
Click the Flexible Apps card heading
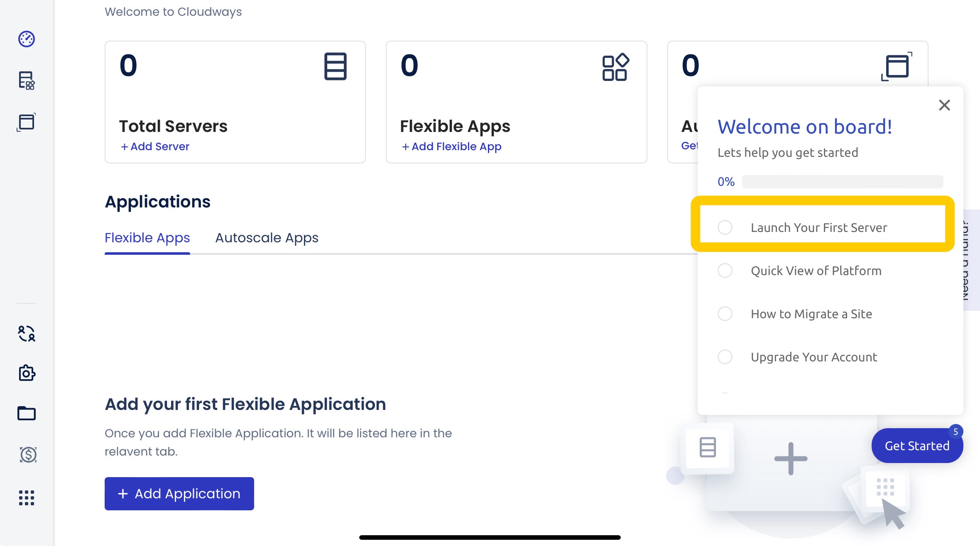[x=455, y=126]
